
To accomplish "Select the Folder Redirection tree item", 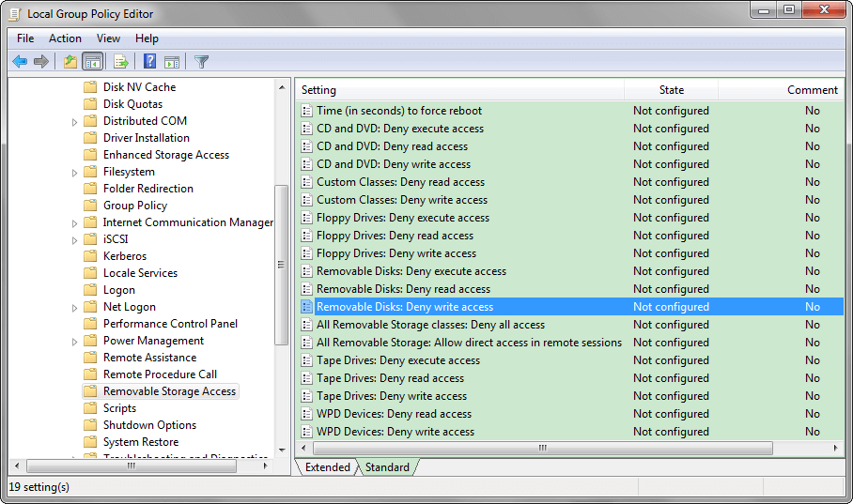I will [x=148, y=189].
